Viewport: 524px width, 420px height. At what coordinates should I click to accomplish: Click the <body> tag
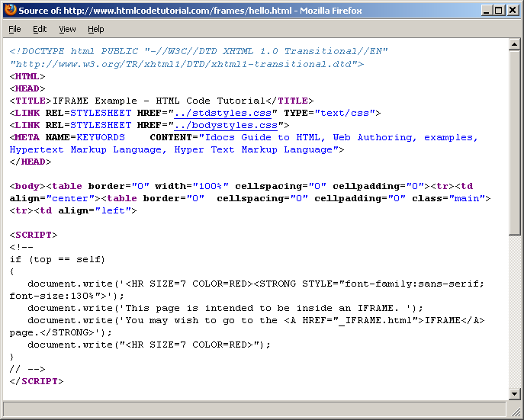tap(27, 186)
